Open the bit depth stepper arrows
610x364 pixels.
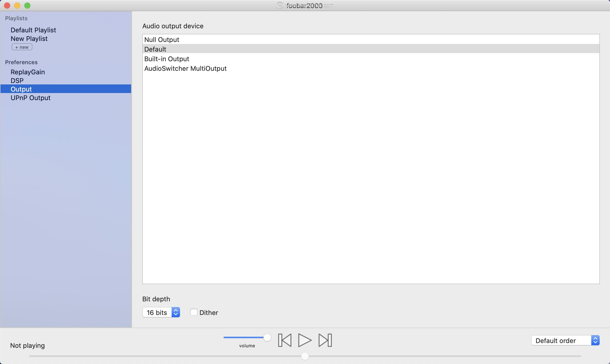[x=176, y=312]
